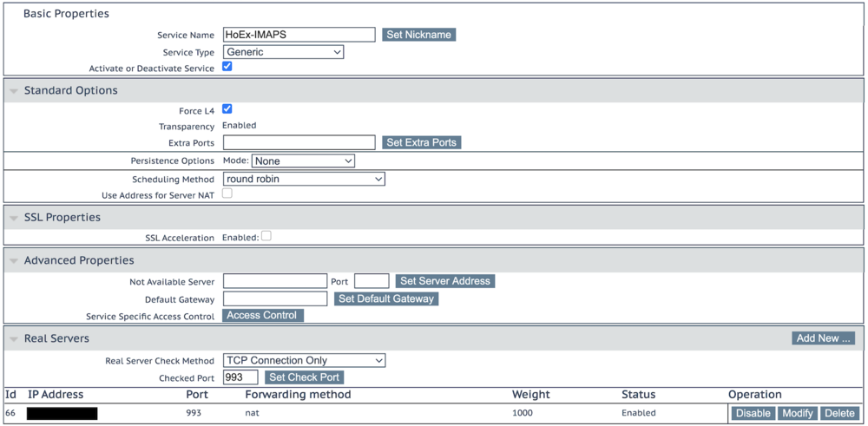Image resolution: width=868 pixels, height=426 pixels.
Task: Collapse the Standard Options section arrow
Action: point(14,91)
